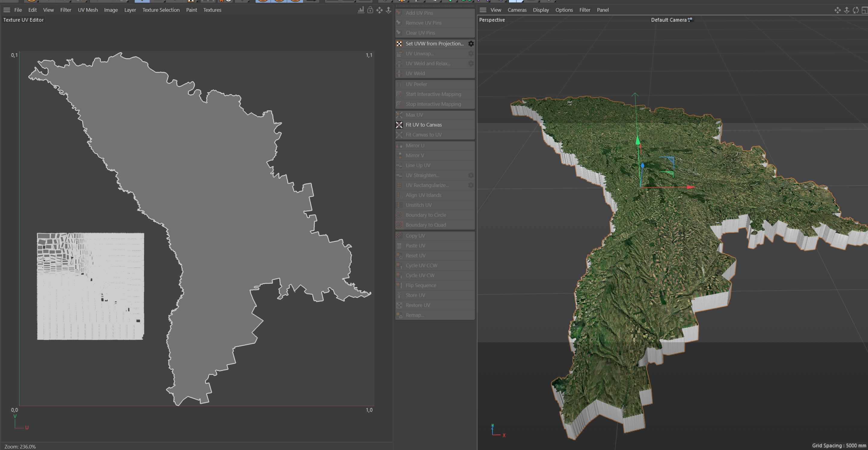Open the viewport hamburger menu
The width and height of the screenshot is (868, 450).
[483, 10]
